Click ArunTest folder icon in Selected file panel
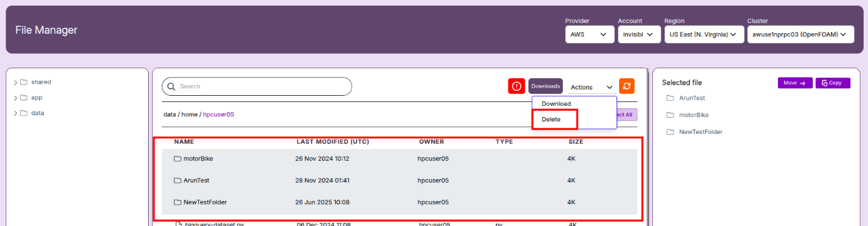This screenshot has width=868, height=226. click(670, 98)
